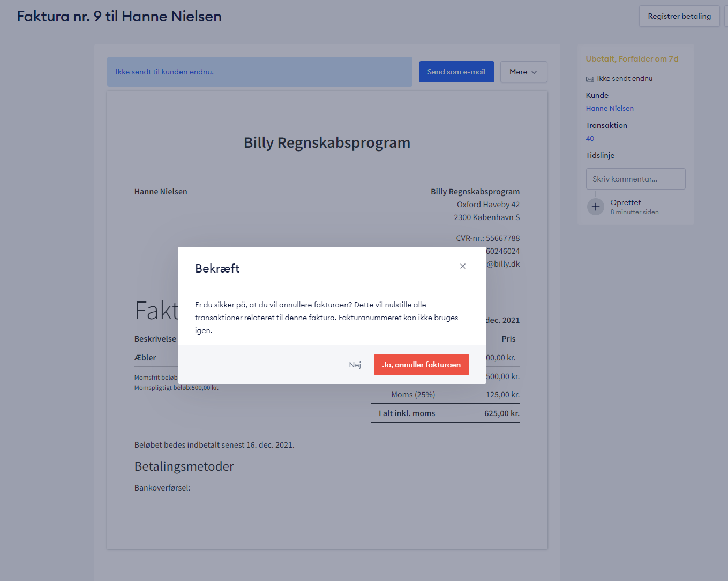728x581 pixels.
Task: Click 'Registrer betaling' button
Action: (x=679, y=16)
